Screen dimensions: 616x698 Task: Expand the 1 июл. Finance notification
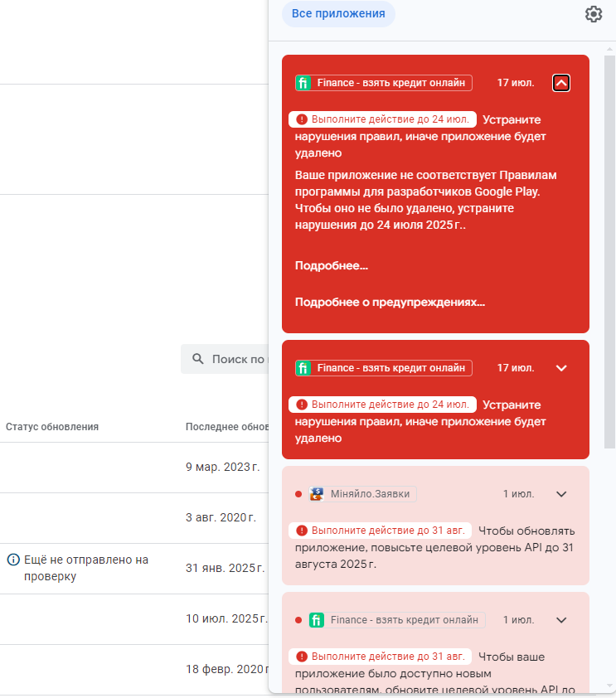[x=561, y=620]
